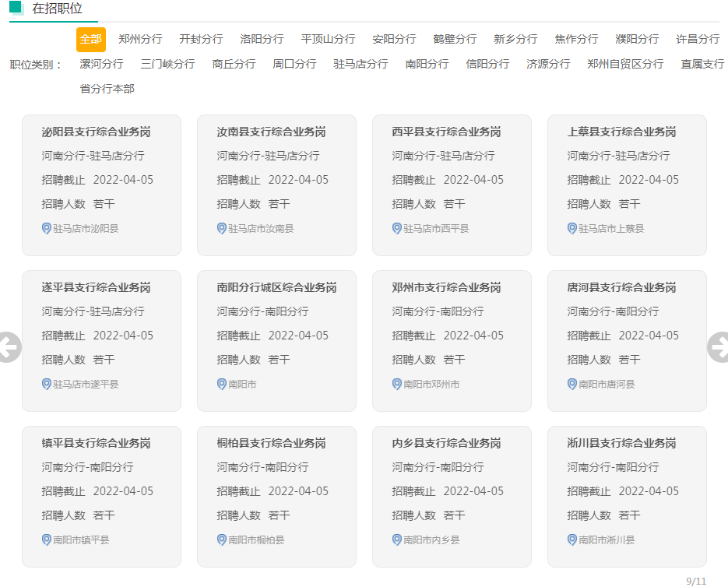Click 南阳市淅川县 location text

pyautogui.click(x=607, y=540)
